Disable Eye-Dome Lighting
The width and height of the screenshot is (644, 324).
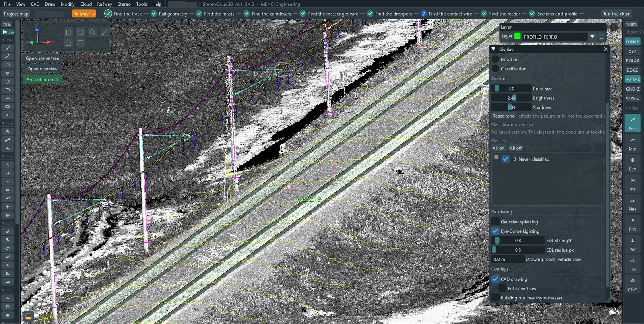click(495, 231)
